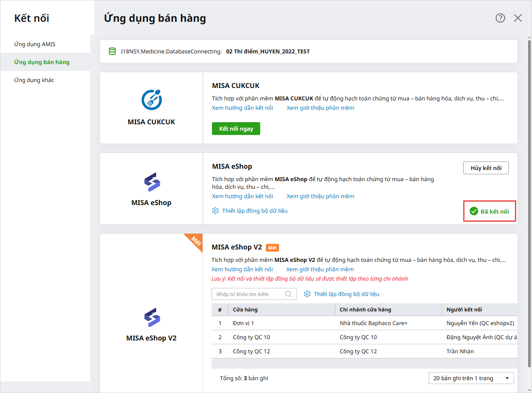
Task: Open MISA CUKCUK connection guide link
Action: (x=242, y=108)
